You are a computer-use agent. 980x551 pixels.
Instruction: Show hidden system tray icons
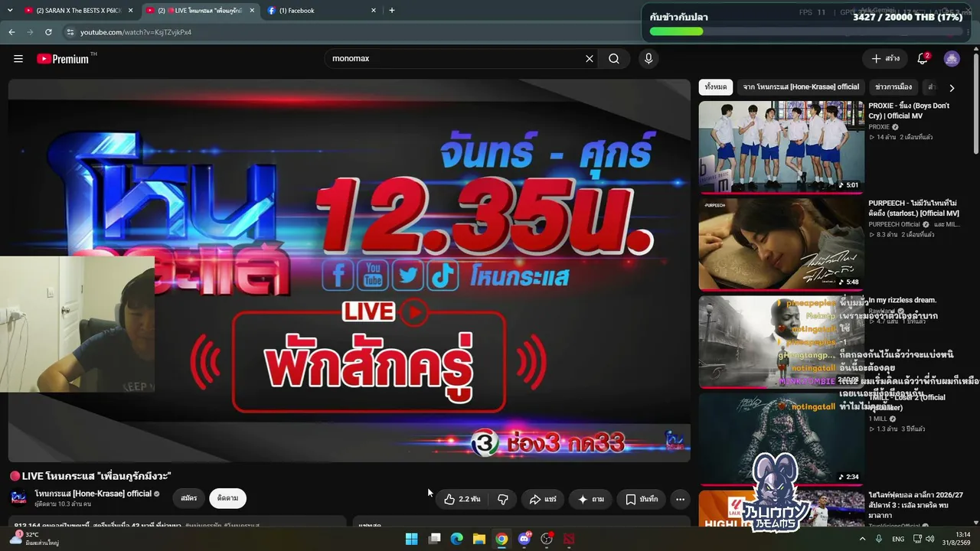[x=862, y=539]
